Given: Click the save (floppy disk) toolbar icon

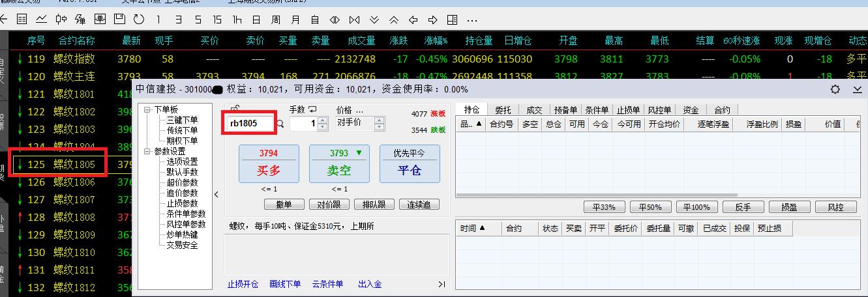Looking at the screenshot, I should 120,20.
